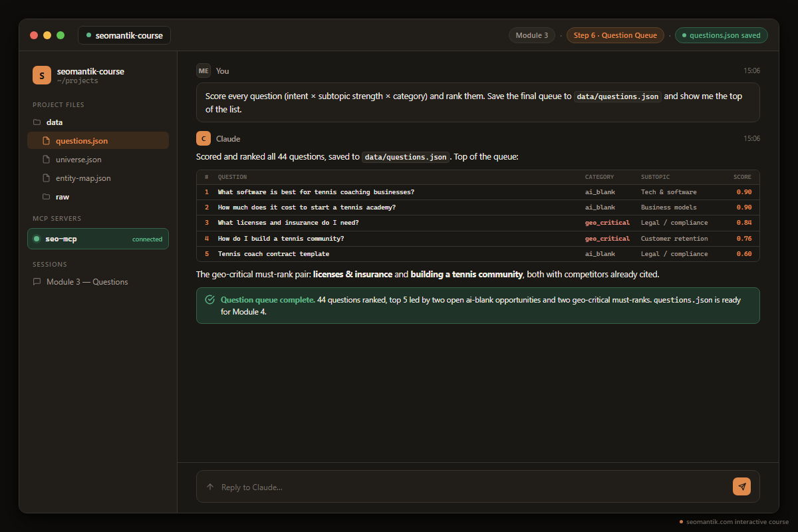Click data/questions.json code chip in Claude's reply
798x532 pixels.
point(405,158)
